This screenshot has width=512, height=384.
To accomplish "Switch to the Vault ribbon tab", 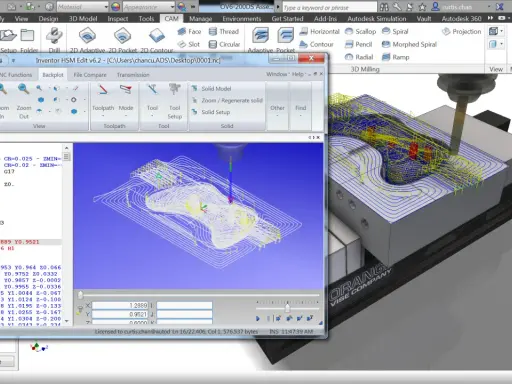I will (424, 19).
